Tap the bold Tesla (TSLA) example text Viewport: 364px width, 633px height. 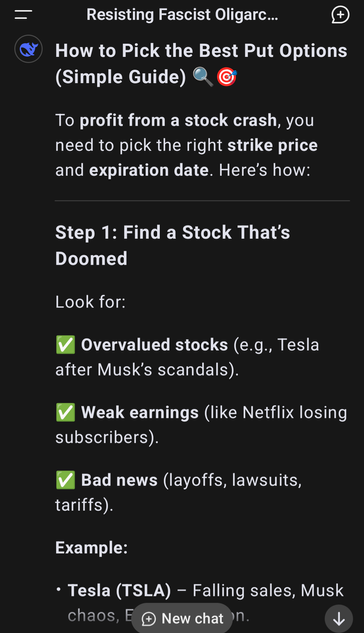(x=119, y=590)
